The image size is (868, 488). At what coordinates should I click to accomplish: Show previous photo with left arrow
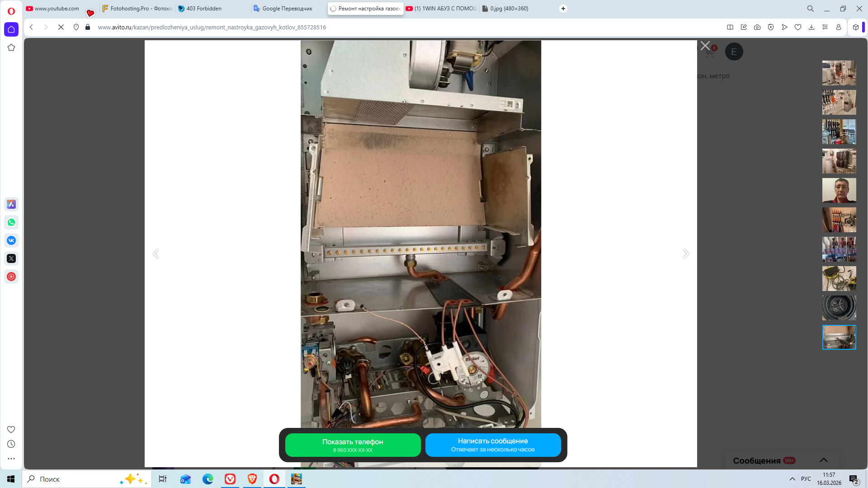[156, 253]
